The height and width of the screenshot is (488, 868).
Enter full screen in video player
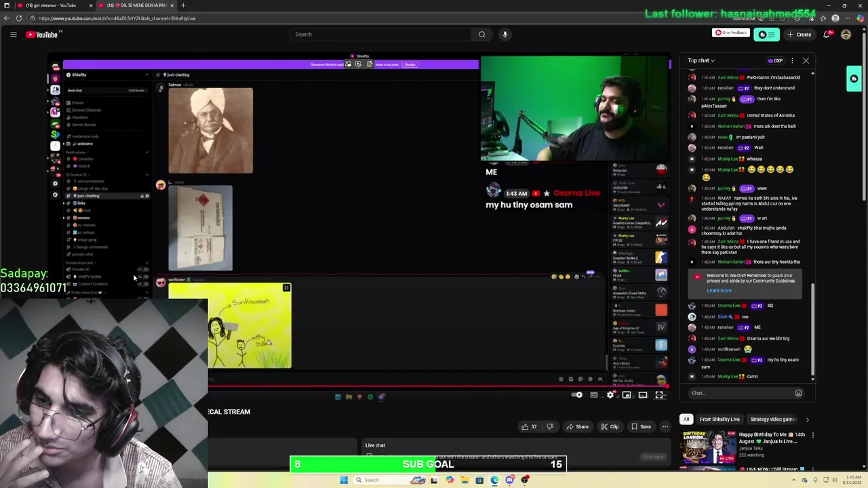point(659,395)
